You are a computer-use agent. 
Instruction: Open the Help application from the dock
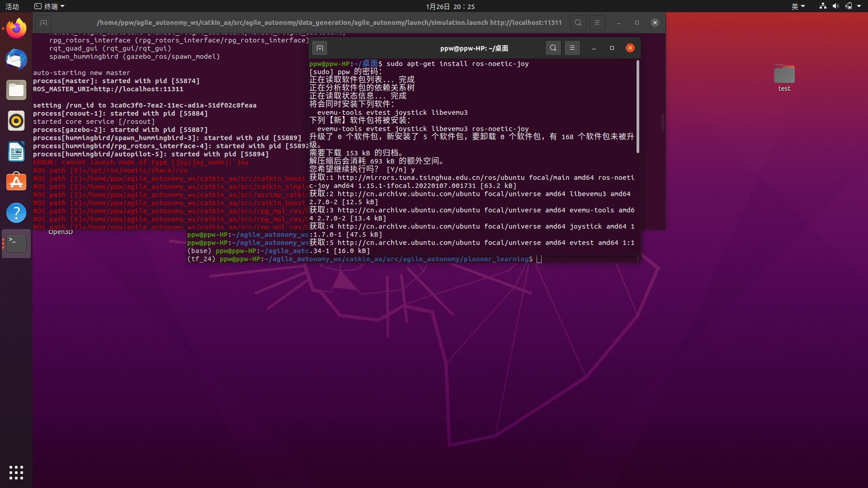16,213
